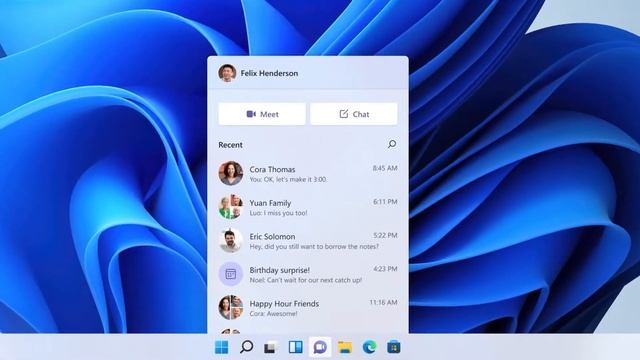Open Cora Thomas's avatar
Image resolution: width=640 pixels, height=360 pixels.
click(x=231, y=173)
